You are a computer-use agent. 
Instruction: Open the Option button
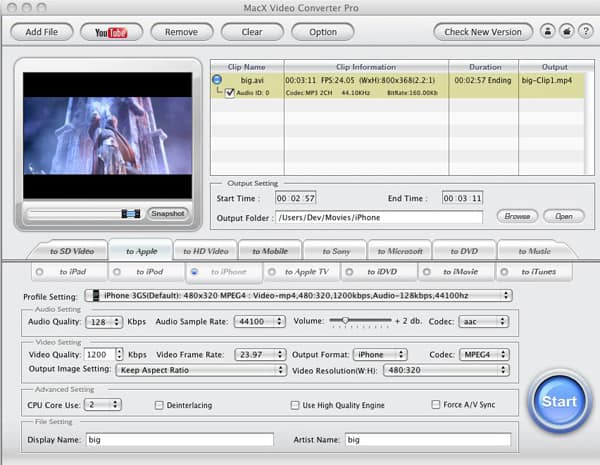pyautogui.click(x=323, y=32)
